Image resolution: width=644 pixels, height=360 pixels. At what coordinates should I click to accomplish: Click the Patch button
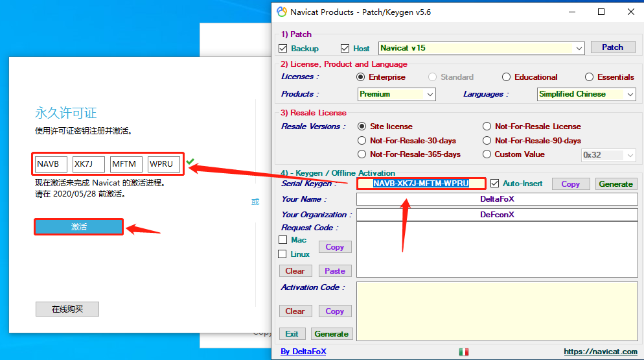613,47
